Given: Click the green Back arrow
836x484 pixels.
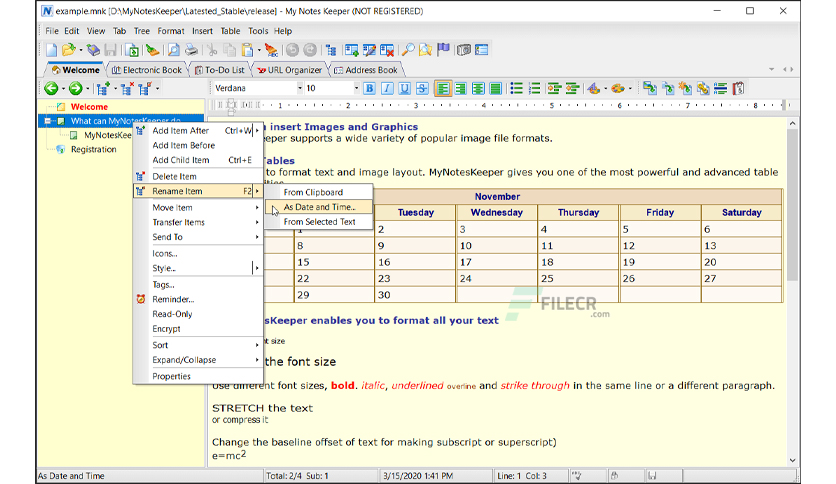Looking at the screenshot, I should pos(51,88).
